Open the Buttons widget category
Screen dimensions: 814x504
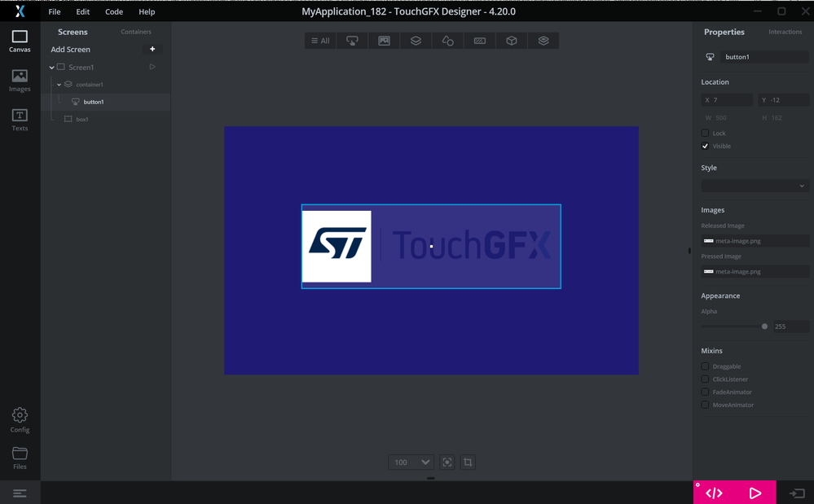coord(352,41)
